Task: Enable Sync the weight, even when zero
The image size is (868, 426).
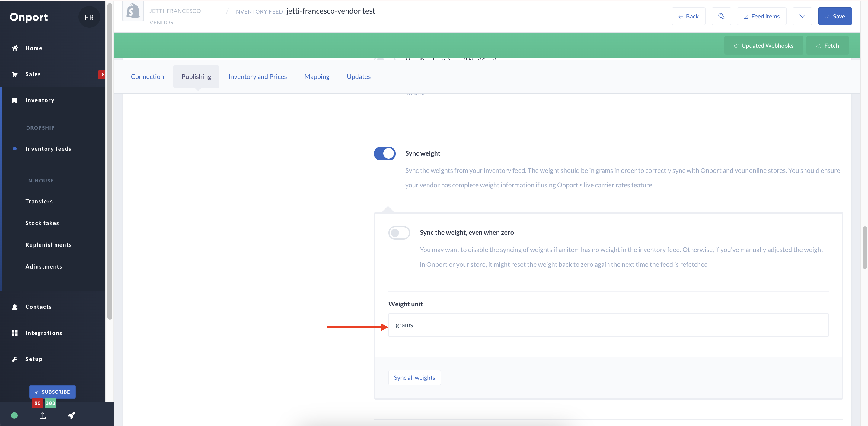Action: coord(399,233)
